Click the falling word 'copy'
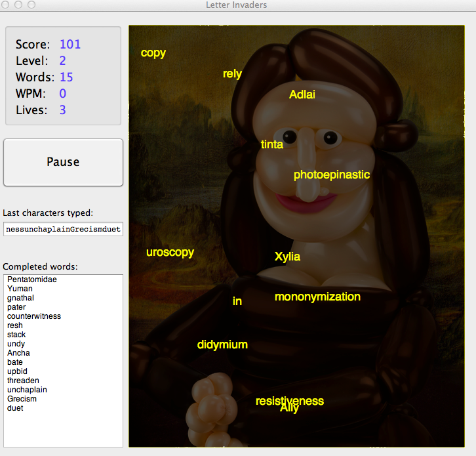Viewport: 476px width, 456px height. [x=153, y=53]
